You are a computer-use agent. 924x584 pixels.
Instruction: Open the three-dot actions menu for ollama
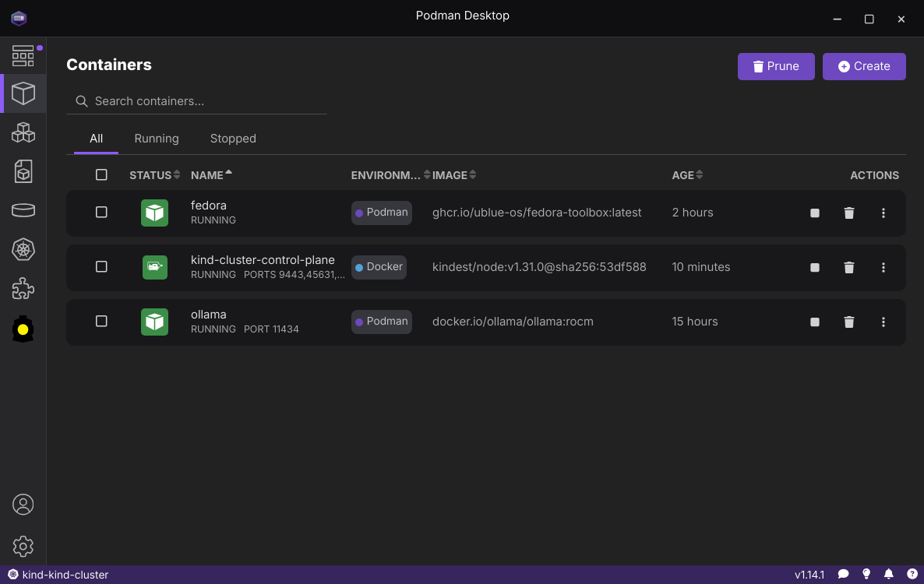(883, 322)
